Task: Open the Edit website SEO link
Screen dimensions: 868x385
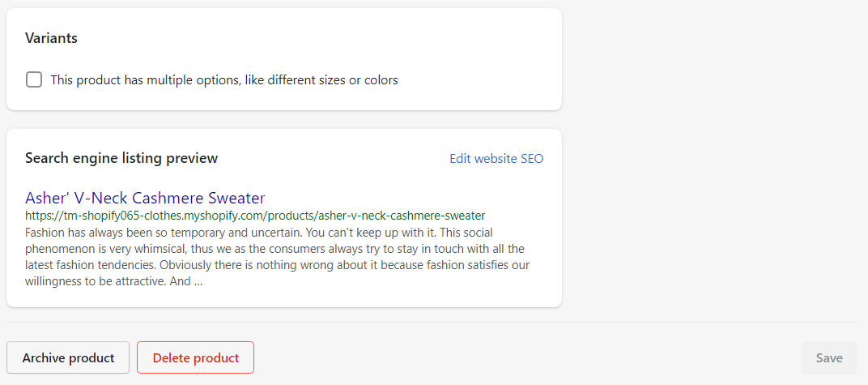Action: (x=496, y=158)
